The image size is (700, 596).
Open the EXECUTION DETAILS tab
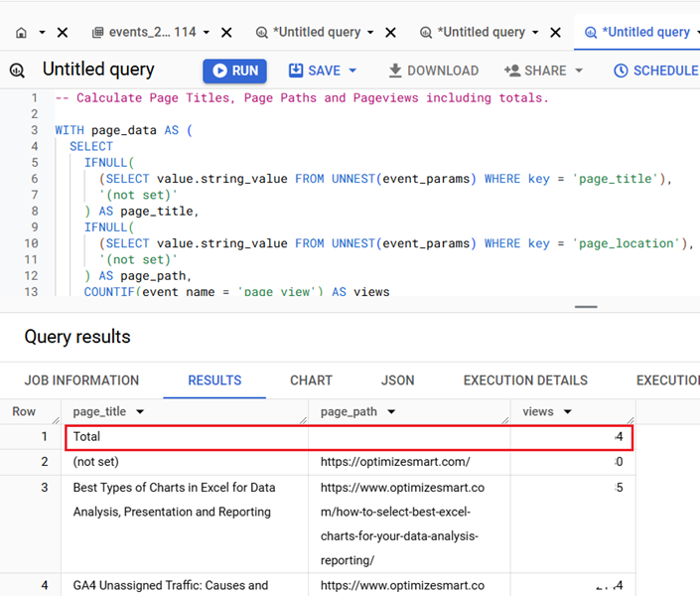[x=525, y=380]
